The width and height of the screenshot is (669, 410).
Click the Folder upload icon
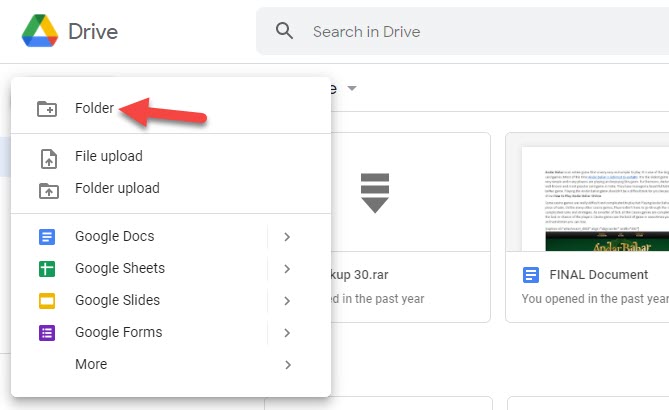47,189
